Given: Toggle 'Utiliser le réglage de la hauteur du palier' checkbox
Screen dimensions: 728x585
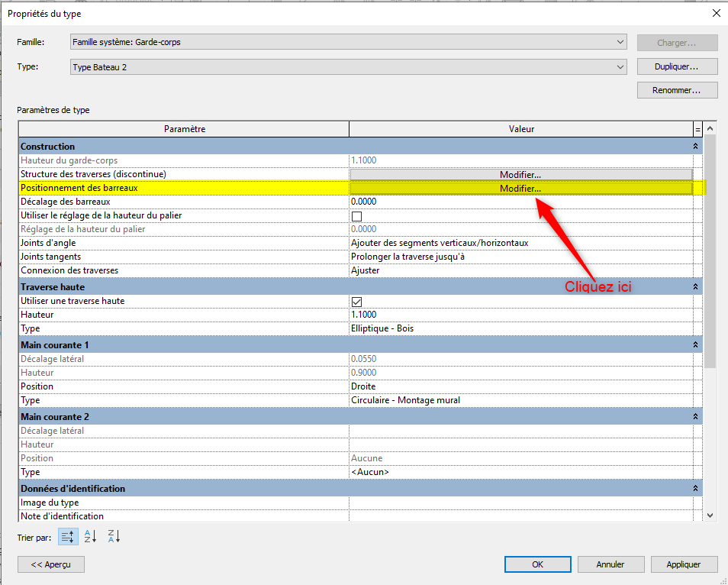Looking at the screenshot, I should coord(356,216).
